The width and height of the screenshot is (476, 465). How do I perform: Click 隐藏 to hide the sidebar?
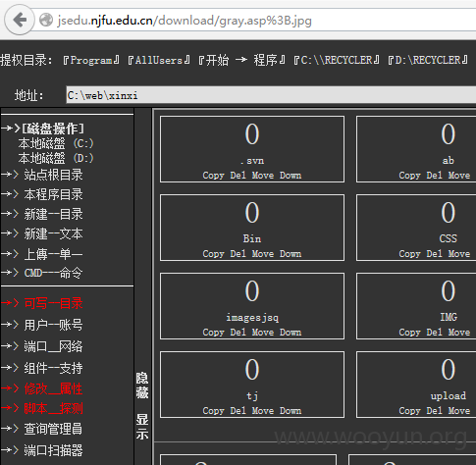142,386
